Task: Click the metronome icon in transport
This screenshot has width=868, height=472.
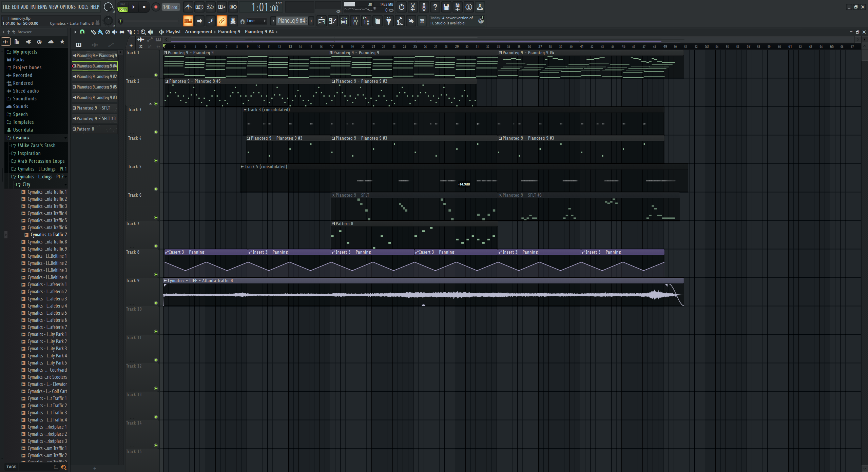Action: click(x=188, y=7)
